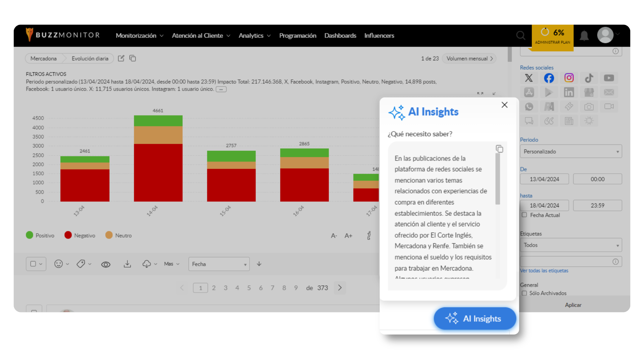644x362 pixels.
Task: Click the blue AI Insights button
Action: click(x=475, y=318)
